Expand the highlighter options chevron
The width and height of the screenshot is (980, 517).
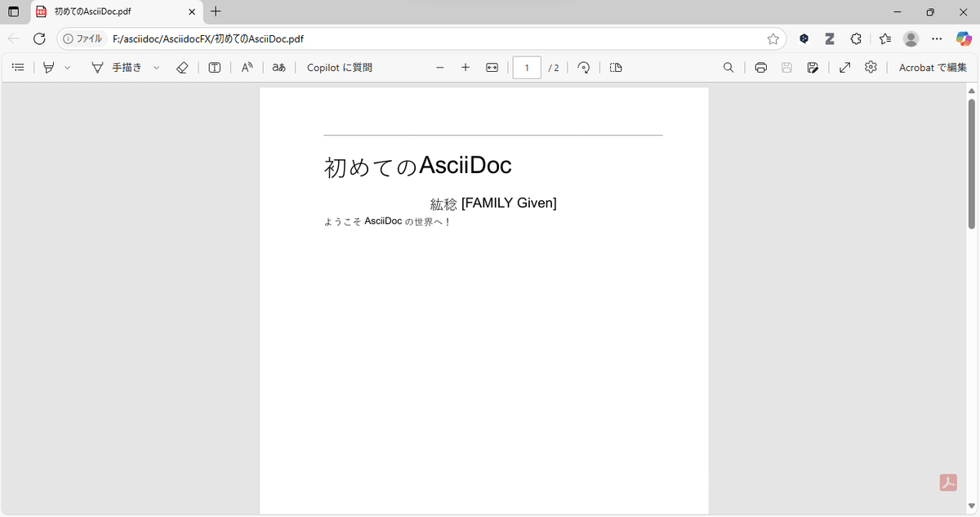(69, 67)
